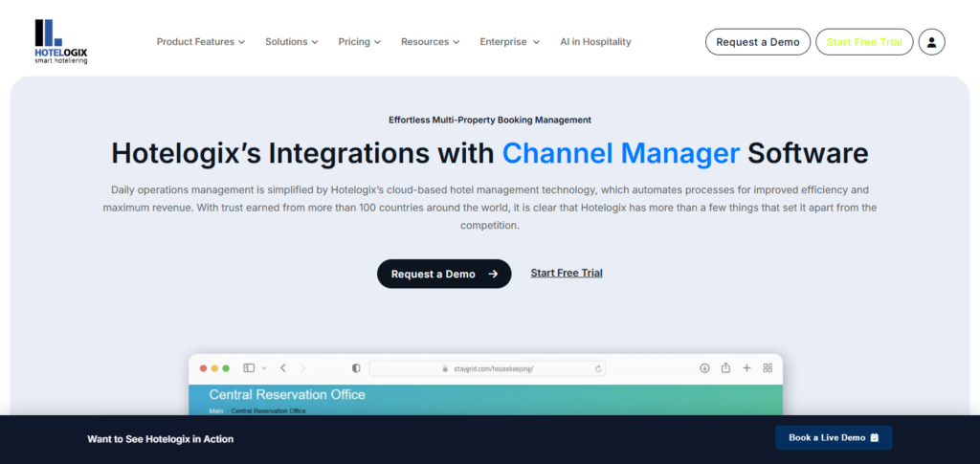
Task: Click the dark Request a Demo hero button
Action: tap(444, 274)
